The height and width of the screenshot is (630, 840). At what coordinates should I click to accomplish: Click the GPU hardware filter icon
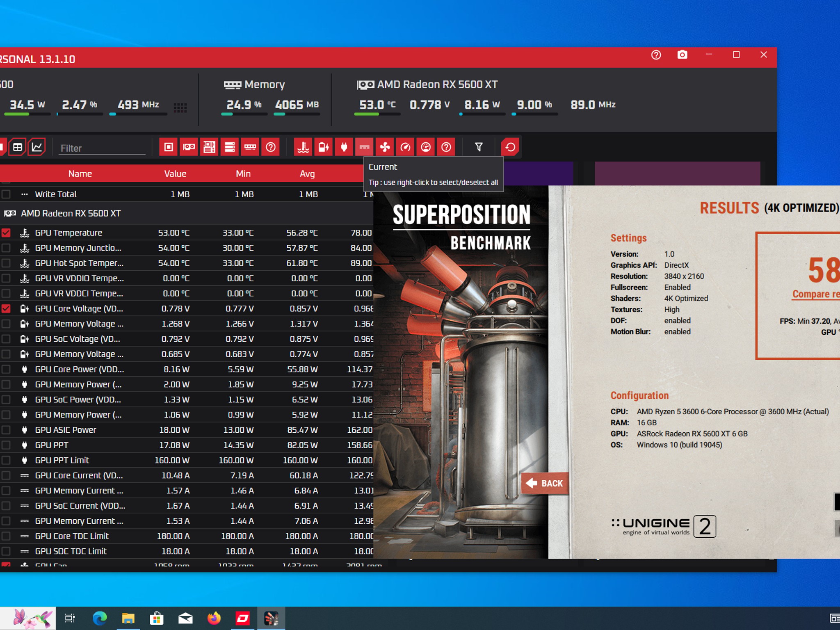pos(189,147)
